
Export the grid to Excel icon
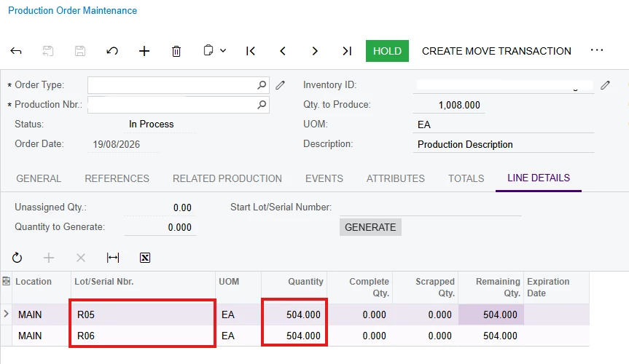pyautogui.click(x=145, y=258)
